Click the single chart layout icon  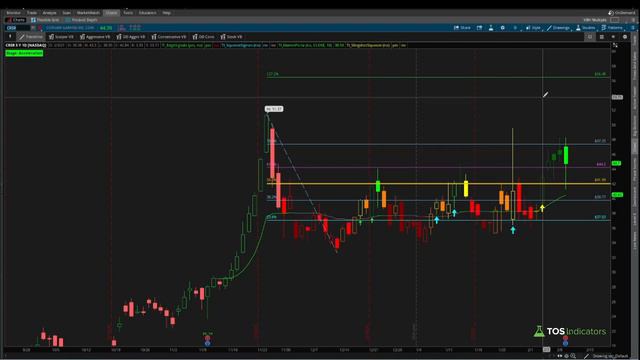pos(590,37)
